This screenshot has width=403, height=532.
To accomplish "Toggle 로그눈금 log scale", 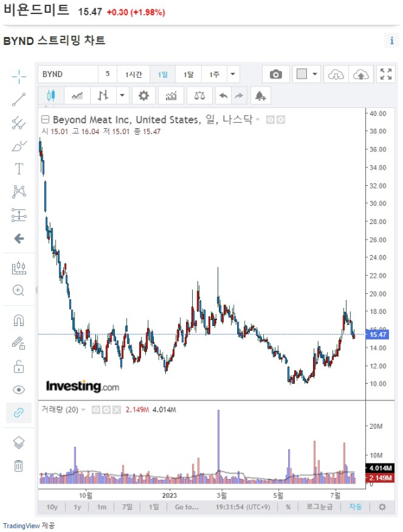I will 320,507.
